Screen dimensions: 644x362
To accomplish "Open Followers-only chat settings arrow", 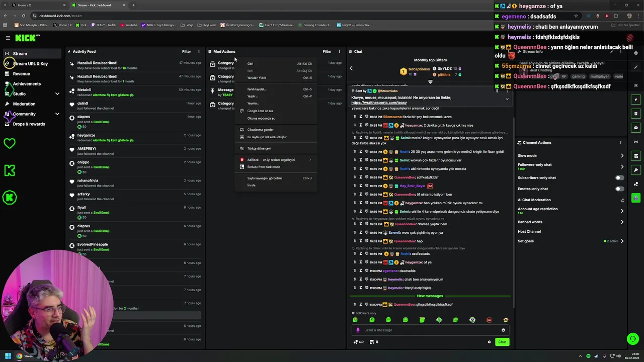I will (x=622, y=166).
